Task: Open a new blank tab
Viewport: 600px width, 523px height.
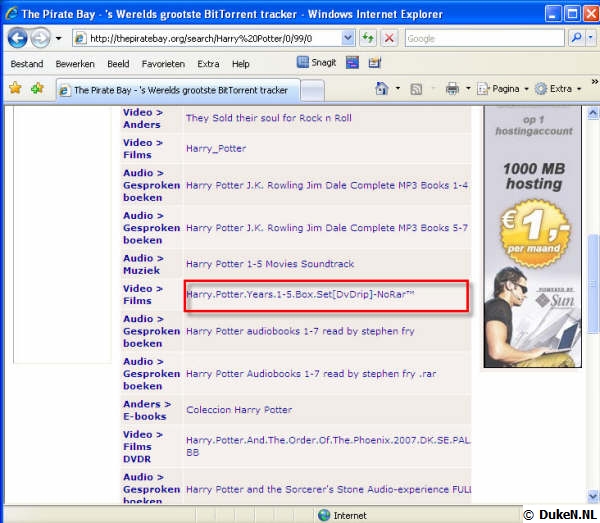Action: click(x=313, y=91)
